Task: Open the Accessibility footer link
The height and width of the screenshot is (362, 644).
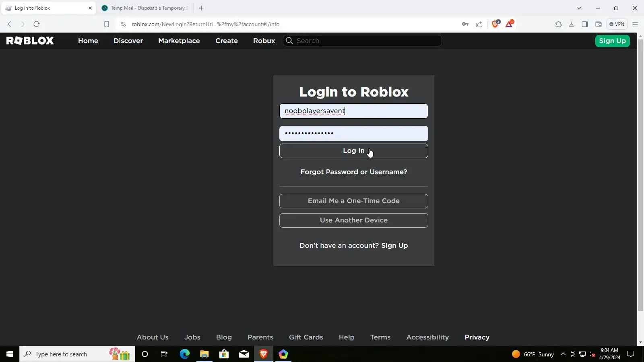Action: (x=427, y=337)
